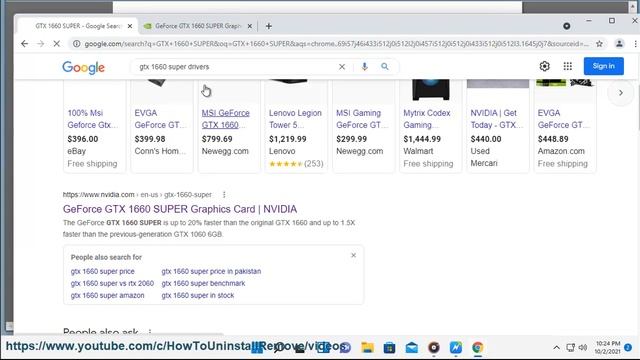Stop loading the current page
Screen dimensions: 640x360
[56, 44]
